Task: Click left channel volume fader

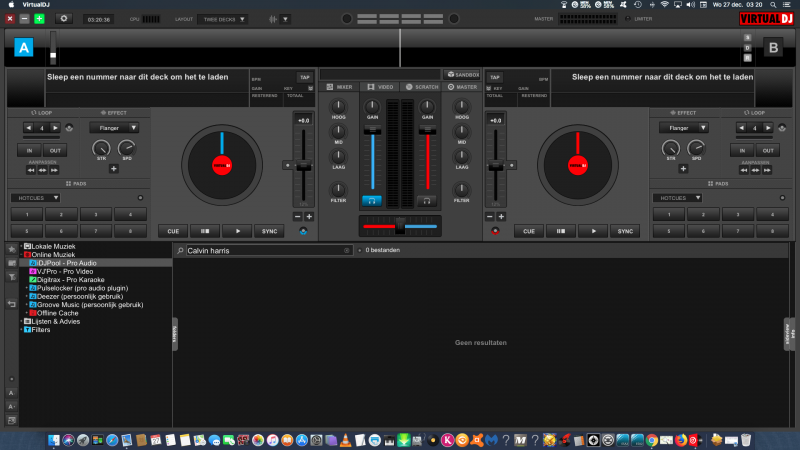Action: tap(372, 130)
